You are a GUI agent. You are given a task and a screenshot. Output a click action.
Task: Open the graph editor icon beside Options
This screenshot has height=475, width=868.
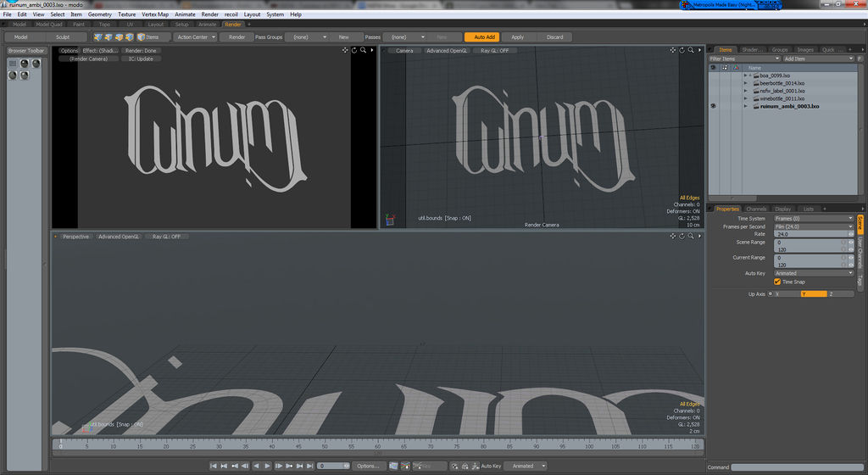coord(393,467)
